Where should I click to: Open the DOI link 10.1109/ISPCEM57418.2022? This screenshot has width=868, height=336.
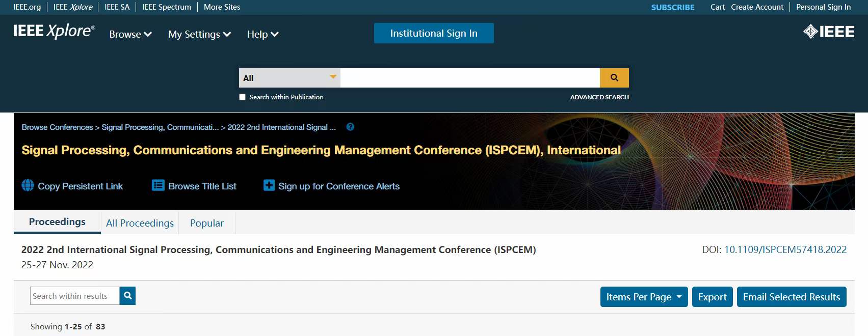click(785, 249)
